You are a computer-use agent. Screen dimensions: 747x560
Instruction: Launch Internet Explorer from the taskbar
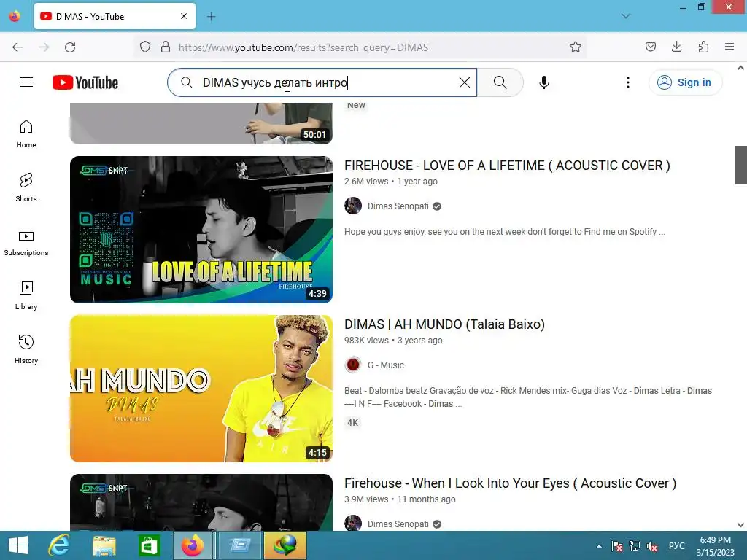coord(60,545)
